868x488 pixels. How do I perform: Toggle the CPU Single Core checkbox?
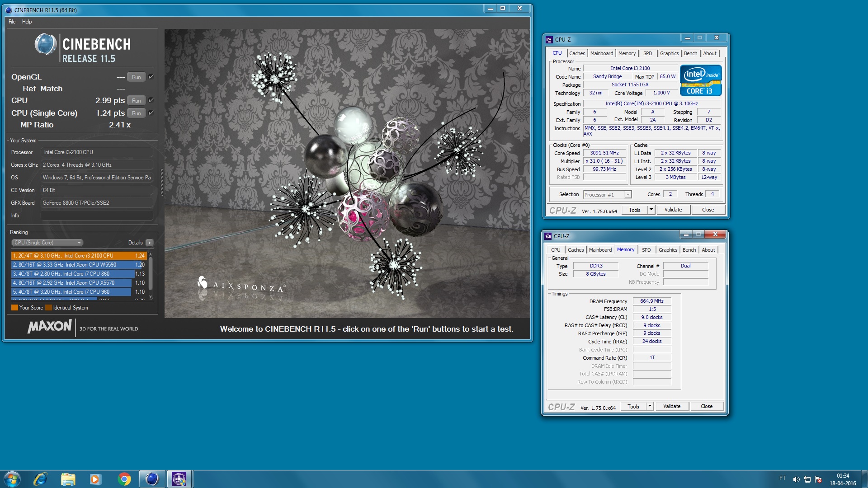[x=151, y=113]
